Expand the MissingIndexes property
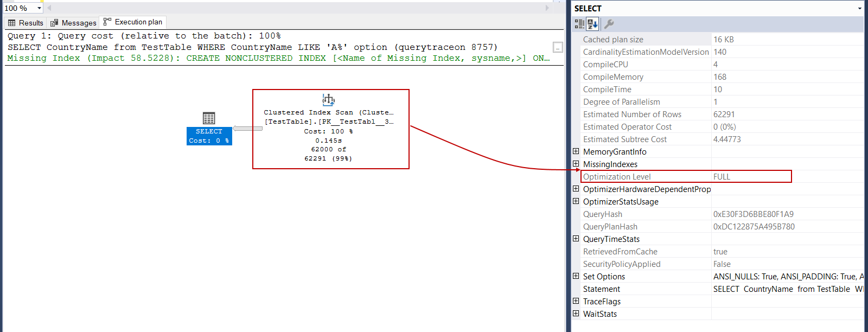Image resolution: width=868 pixels, height=332 pixels. [576, 164]
